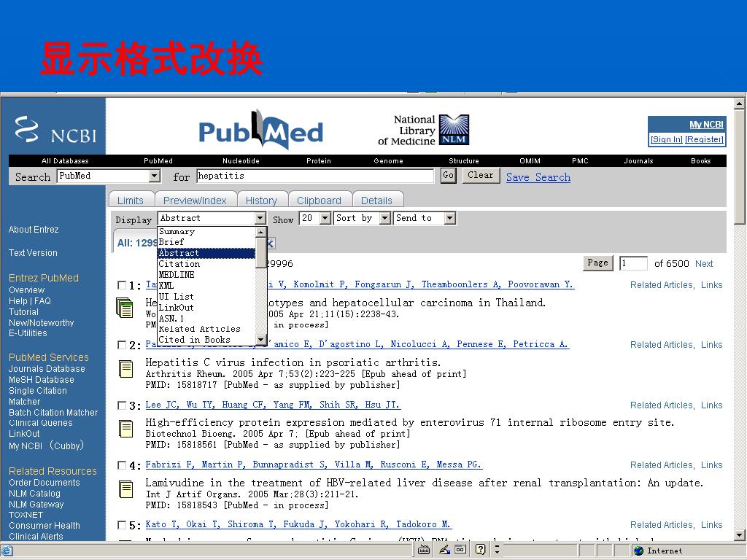The image size is (747, 560).
Task: Open OMIM in the database bar
Action: point(530,161)
